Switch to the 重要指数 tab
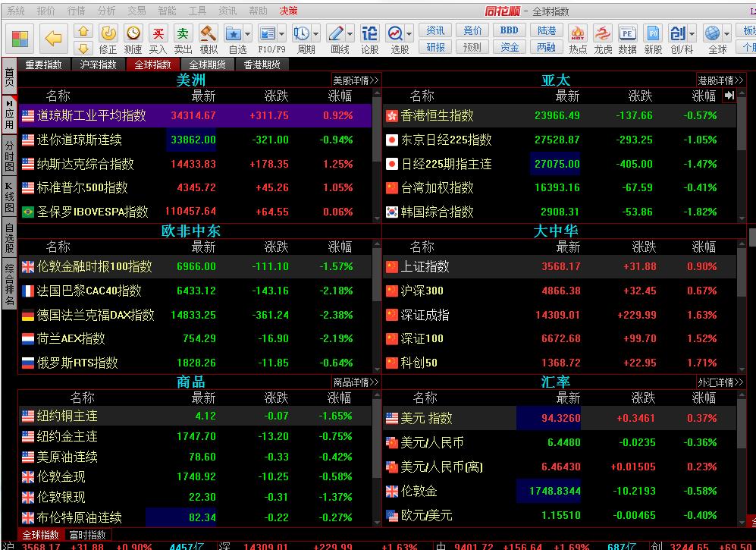The image size is (756, 550). tap(43, 64)
